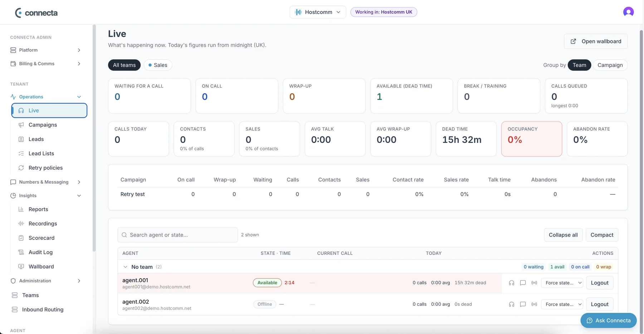
Task: Expand the Administration section
Action: tap(46, 281)
